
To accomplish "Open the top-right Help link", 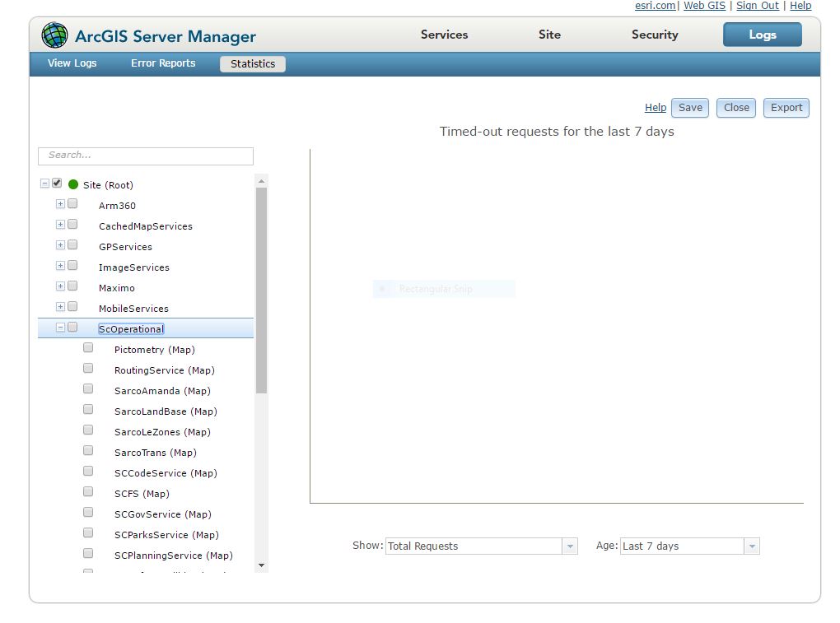I will click(800, 6).
